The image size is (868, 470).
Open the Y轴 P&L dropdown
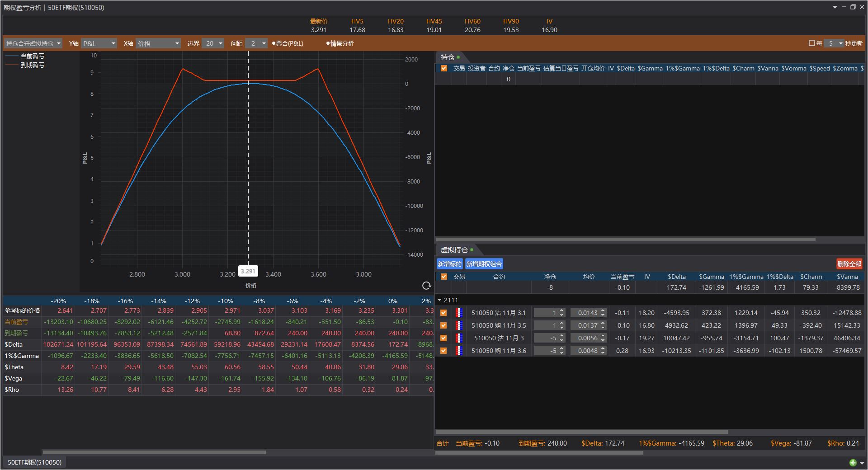pos(99,43)
